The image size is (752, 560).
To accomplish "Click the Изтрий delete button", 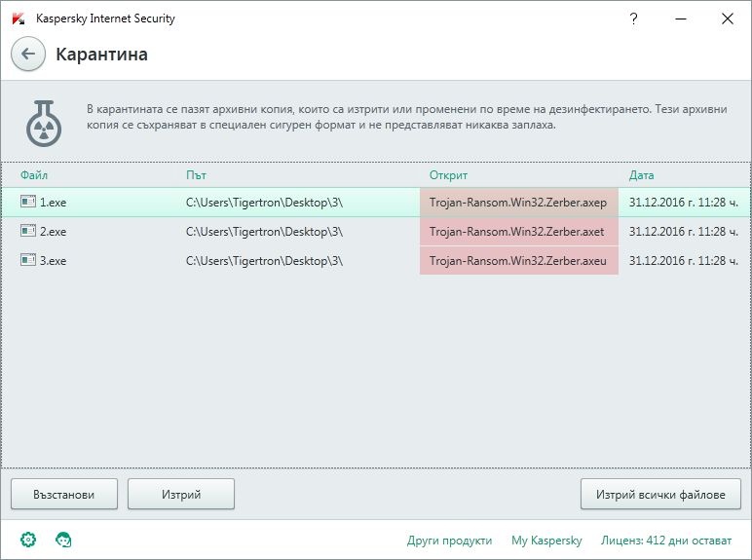I will pos(181,494).
